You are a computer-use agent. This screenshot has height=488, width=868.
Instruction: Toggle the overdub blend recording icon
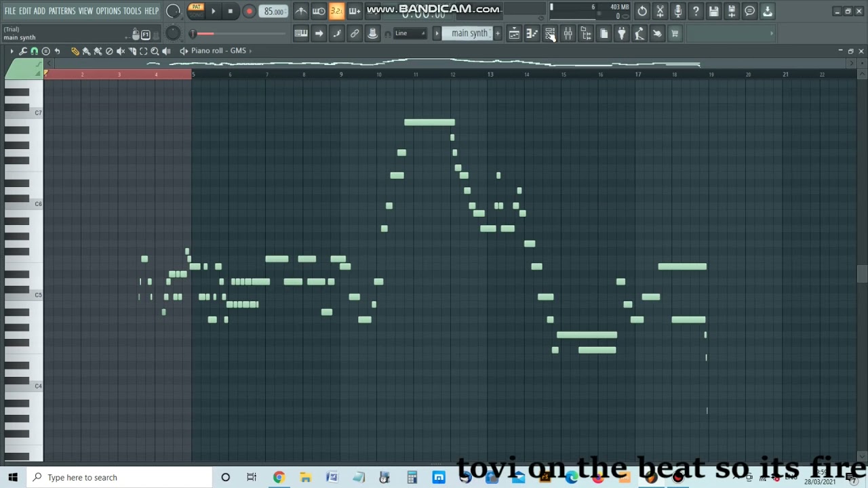pyautogui.click(x=354, y=11)
